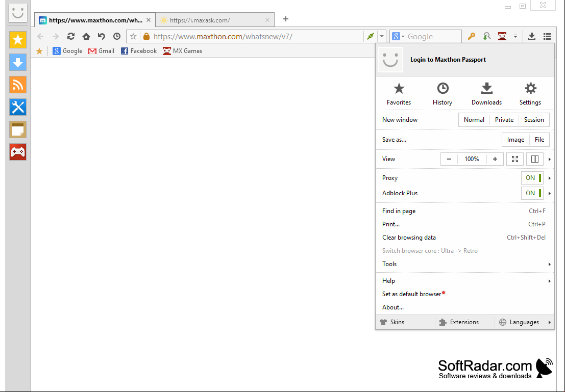Open the recent history clock icon in toolbar
Viewport: 565px width, 392px height.
coord(117,36)
